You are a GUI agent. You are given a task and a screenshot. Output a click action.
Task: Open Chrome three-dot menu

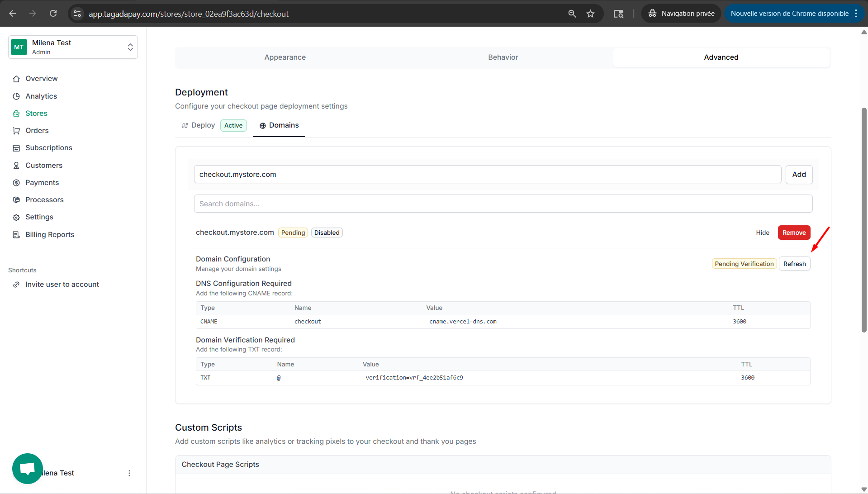pyautogui.click(x=856, y=14)
